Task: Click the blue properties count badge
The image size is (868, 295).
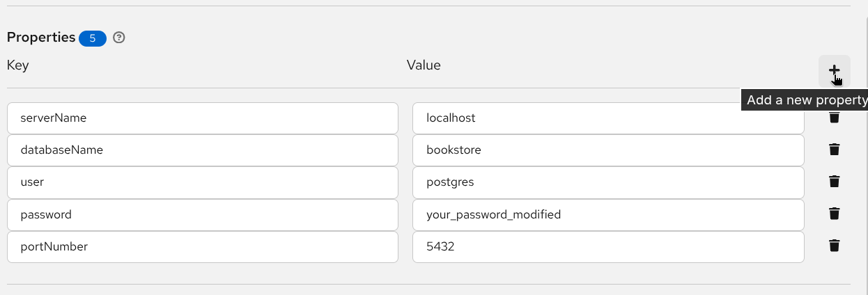Action: click(93, 38)
